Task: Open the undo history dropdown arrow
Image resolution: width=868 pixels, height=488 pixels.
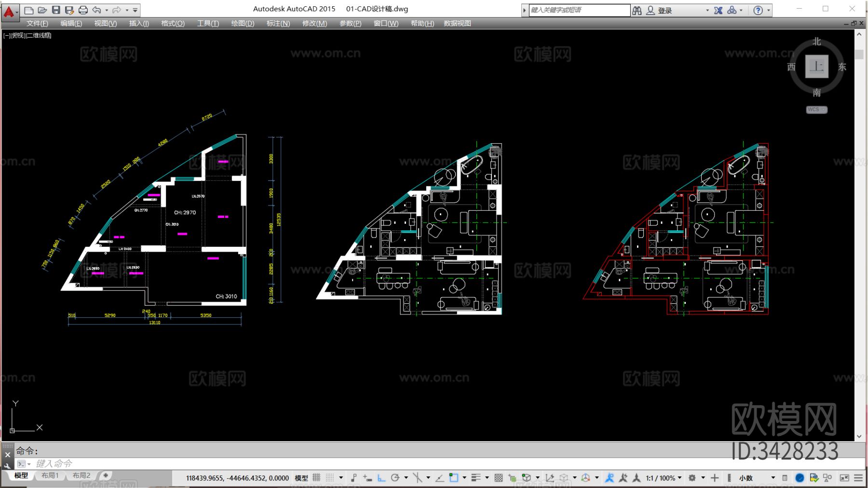Action: pyautogui.click(x=107, y=10)
